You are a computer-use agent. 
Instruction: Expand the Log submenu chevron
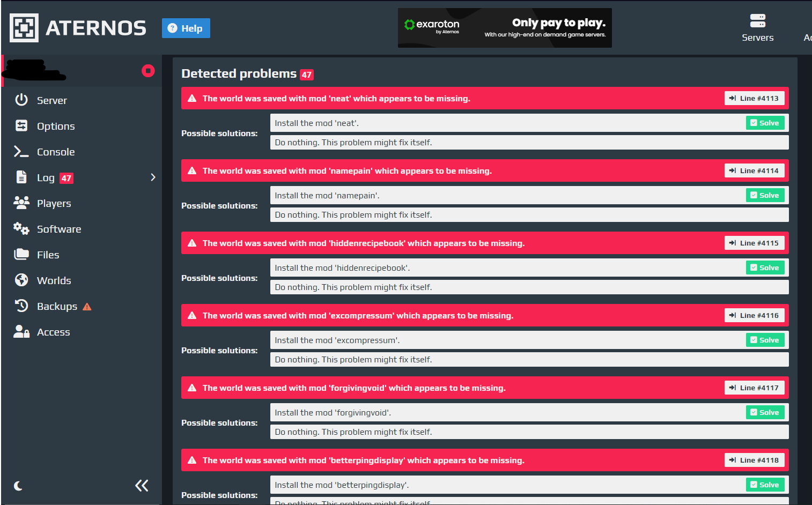[153, 177]
